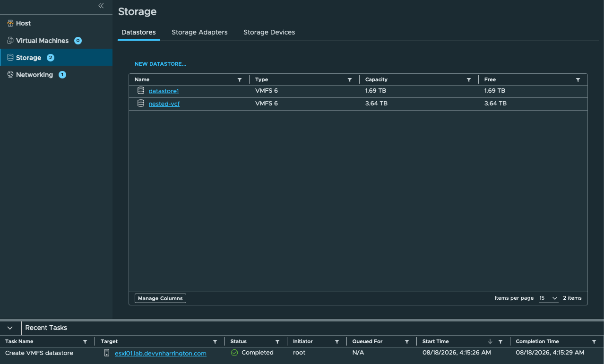Filter the Initiator column
Viewport: 604px width, 364px height.
337,342
